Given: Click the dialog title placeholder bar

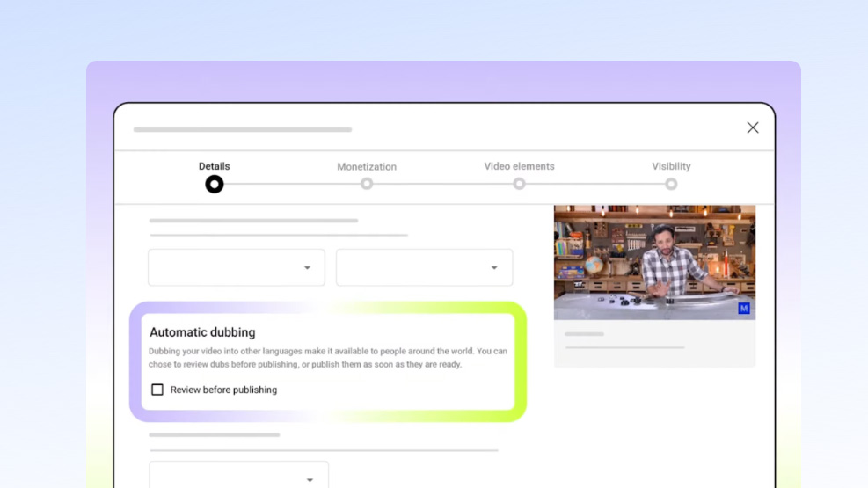Looking at the screenshot, I should 243,129.
